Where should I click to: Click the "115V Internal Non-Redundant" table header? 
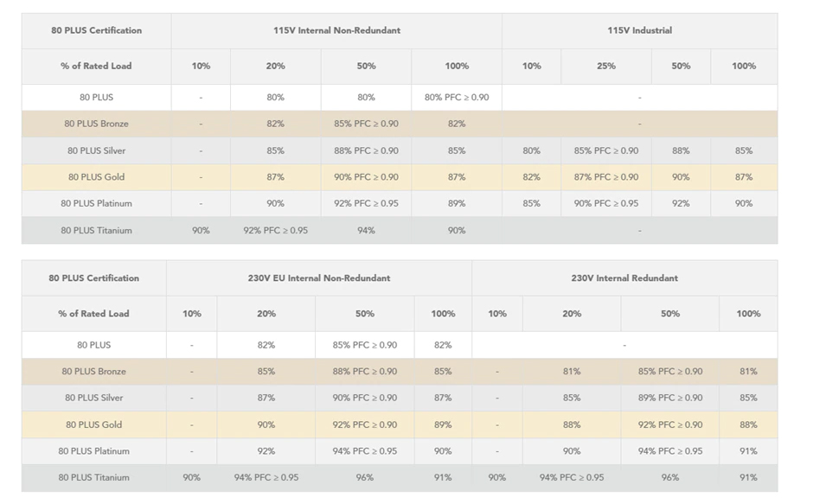pos(336,30)
